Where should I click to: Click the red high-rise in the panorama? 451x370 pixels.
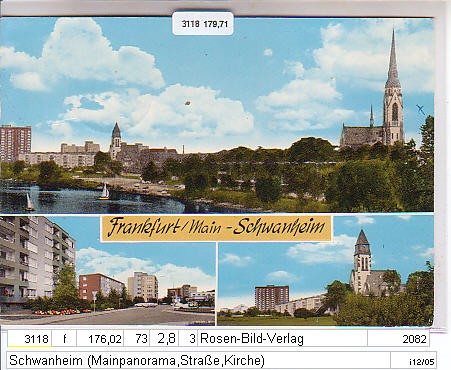[x=15, y=143]
